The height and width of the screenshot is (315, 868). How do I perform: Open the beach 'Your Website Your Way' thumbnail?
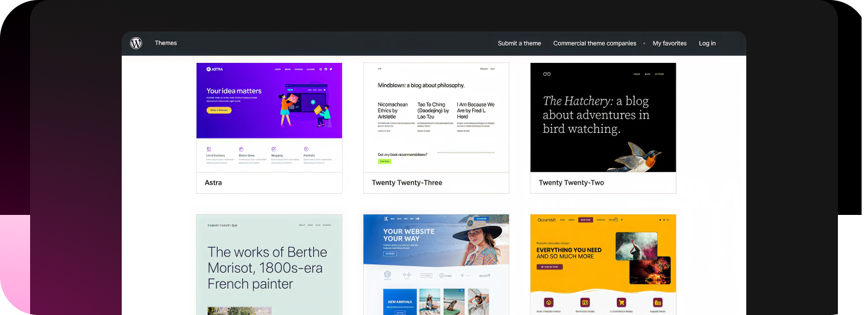[436, 264]
